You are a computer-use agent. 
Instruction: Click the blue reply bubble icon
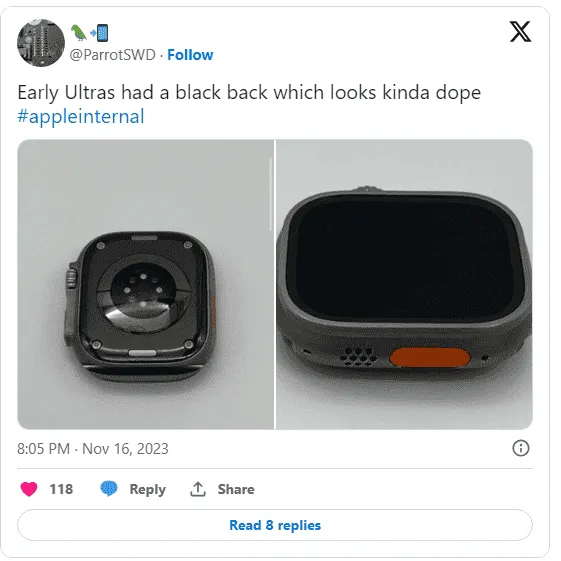pos(109,488)
